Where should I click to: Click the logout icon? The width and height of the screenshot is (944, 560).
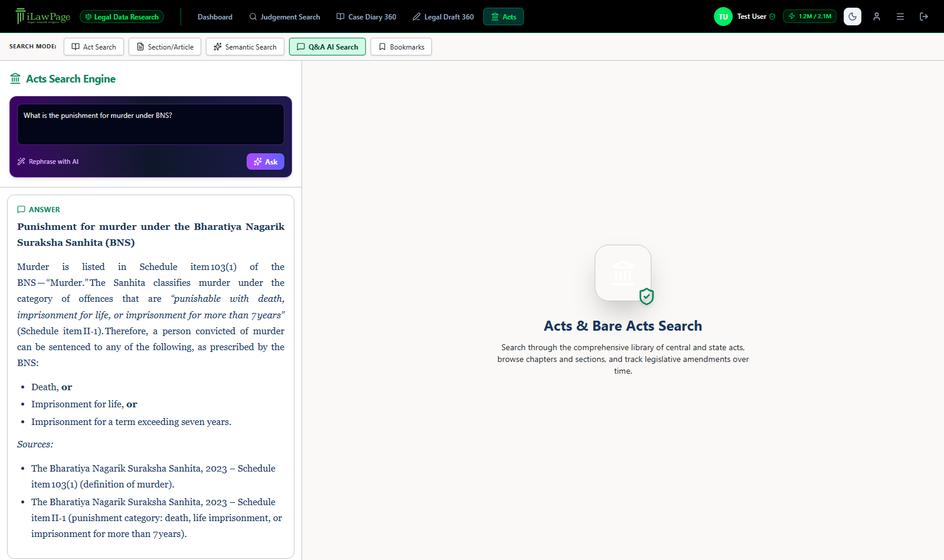[x=924, y=17]
